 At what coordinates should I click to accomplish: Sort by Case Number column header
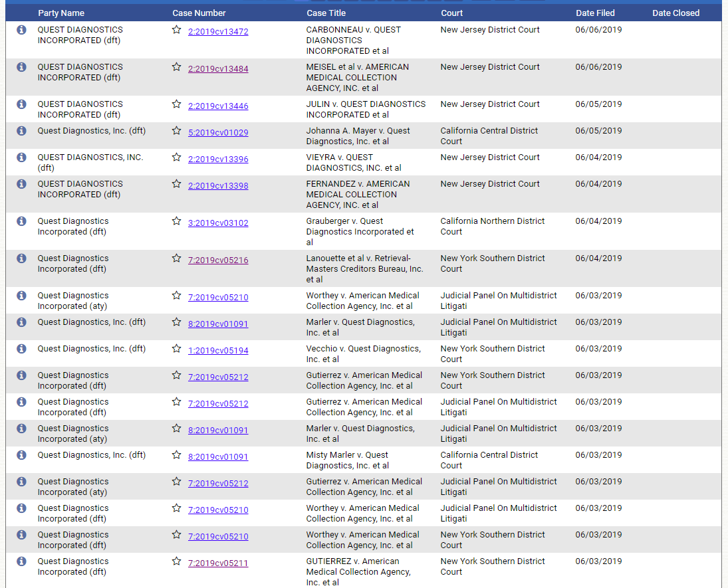click(x=199, y=13)
